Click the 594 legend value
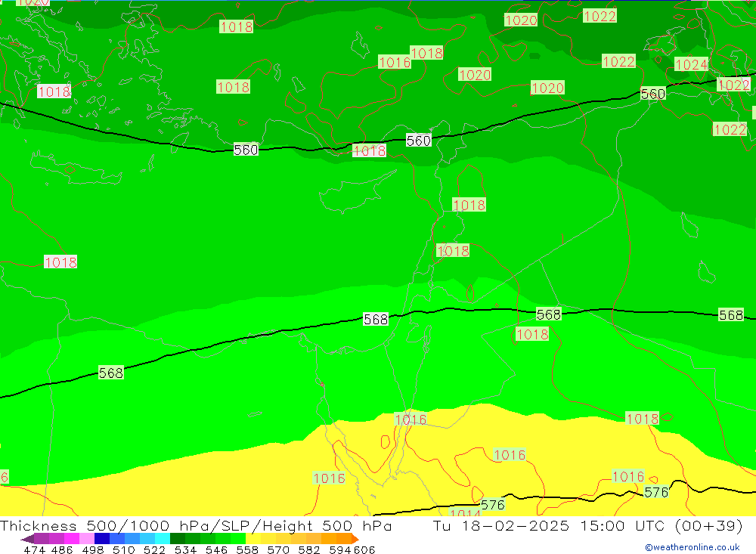Viewport: 756px width, 554px height. [x=340, y=549]
